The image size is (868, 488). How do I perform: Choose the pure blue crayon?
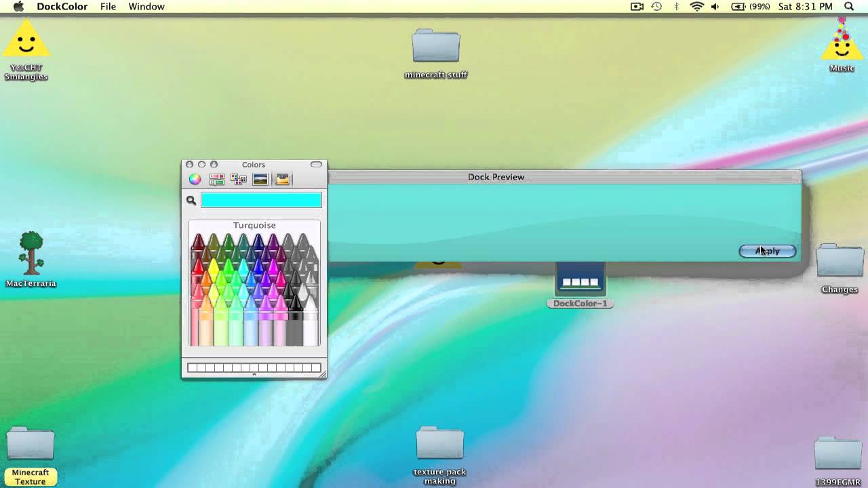[258, 266]
